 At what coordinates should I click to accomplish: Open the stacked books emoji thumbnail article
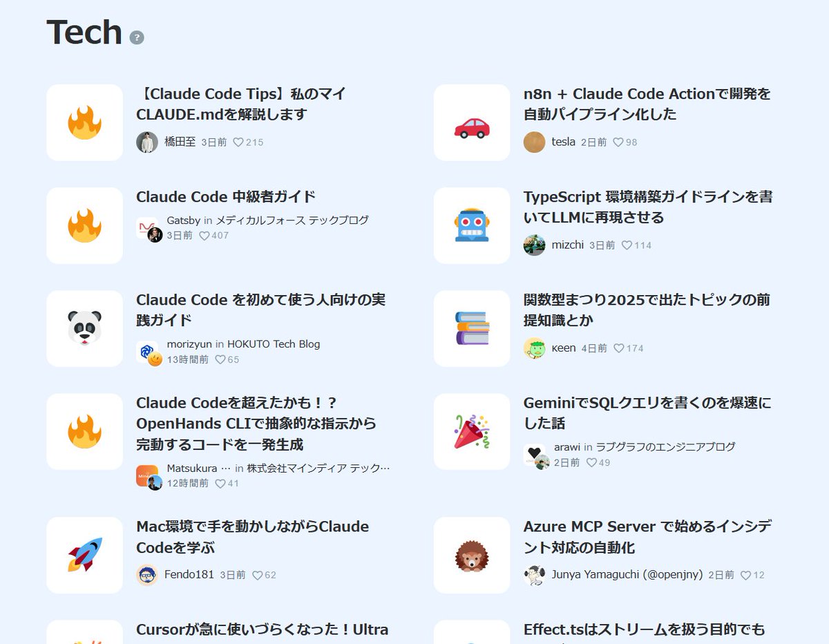tap(472, 328)
